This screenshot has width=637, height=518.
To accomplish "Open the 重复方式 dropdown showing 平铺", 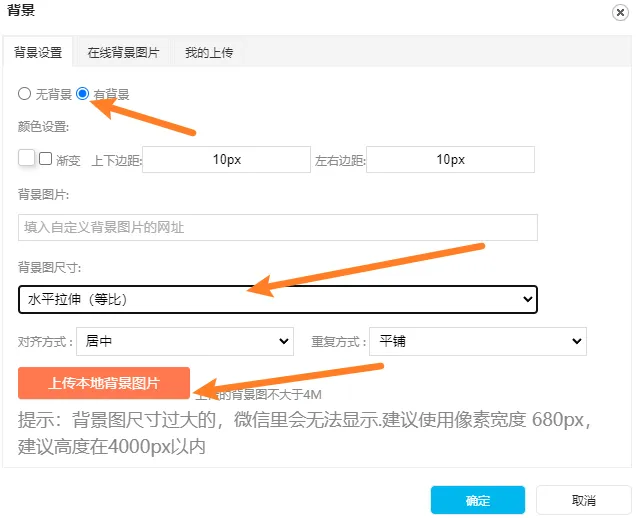I will click(478, 341).
